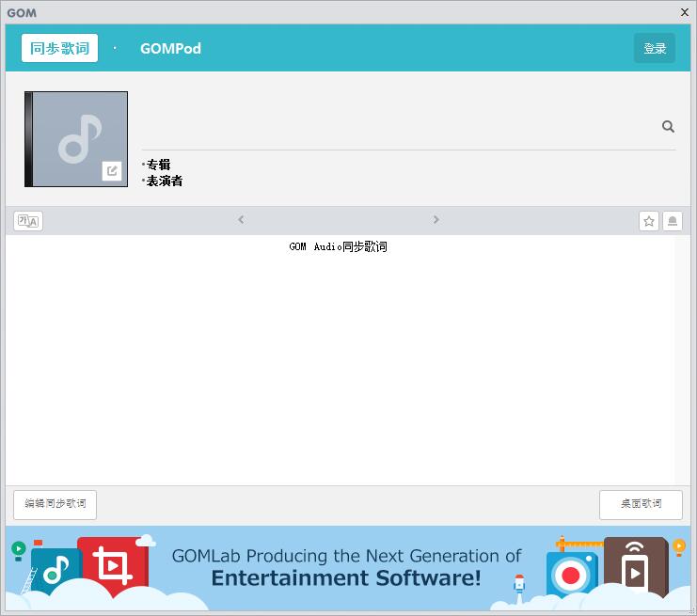Click the 专辑 album label
This screenshot has width=697, height=616.
tap(158, 165)
